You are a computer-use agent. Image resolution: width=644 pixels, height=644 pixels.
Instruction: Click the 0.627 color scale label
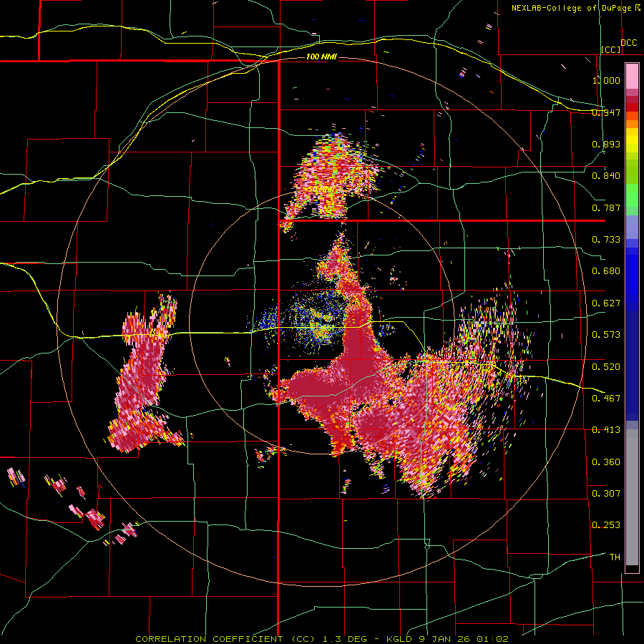pyautogui.click(x=606, y=303)
